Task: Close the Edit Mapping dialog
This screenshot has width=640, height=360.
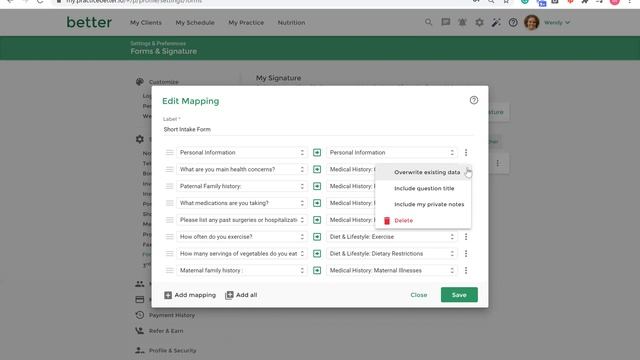Action: (x=419, y=295)
